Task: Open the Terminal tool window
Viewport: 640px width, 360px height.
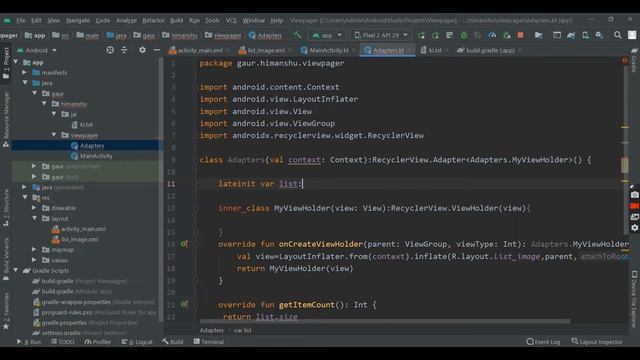Action: pos(209,342)
